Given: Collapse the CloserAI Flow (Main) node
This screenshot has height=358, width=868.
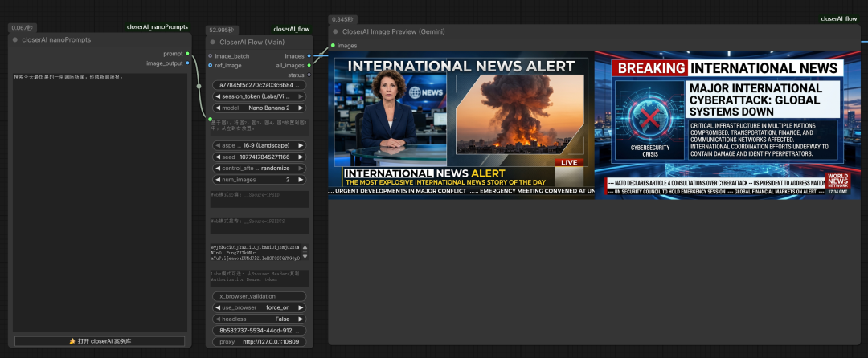Looking at the screenshot, I should click(213, 42).
